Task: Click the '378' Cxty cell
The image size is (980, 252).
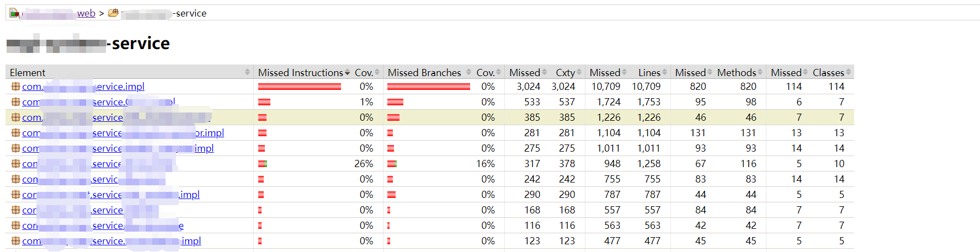Action: pos(567,164)
